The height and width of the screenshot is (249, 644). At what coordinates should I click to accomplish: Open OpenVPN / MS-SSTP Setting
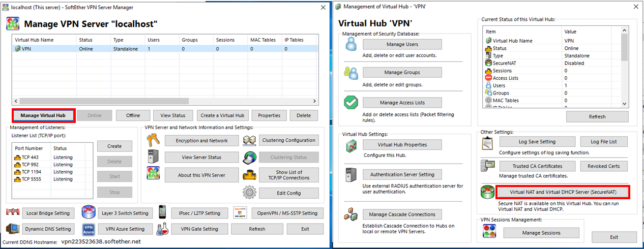coord(287,213)
